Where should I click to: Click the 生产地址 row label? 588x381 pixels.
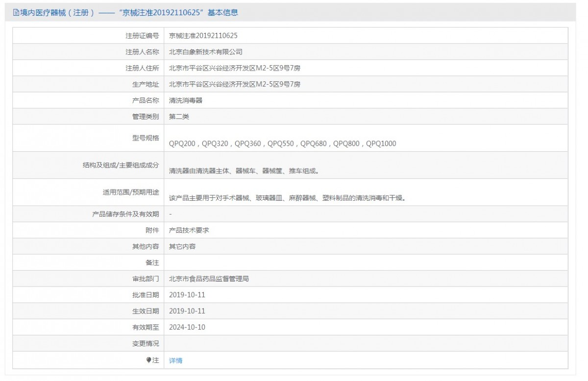click(x=146, y=84)
